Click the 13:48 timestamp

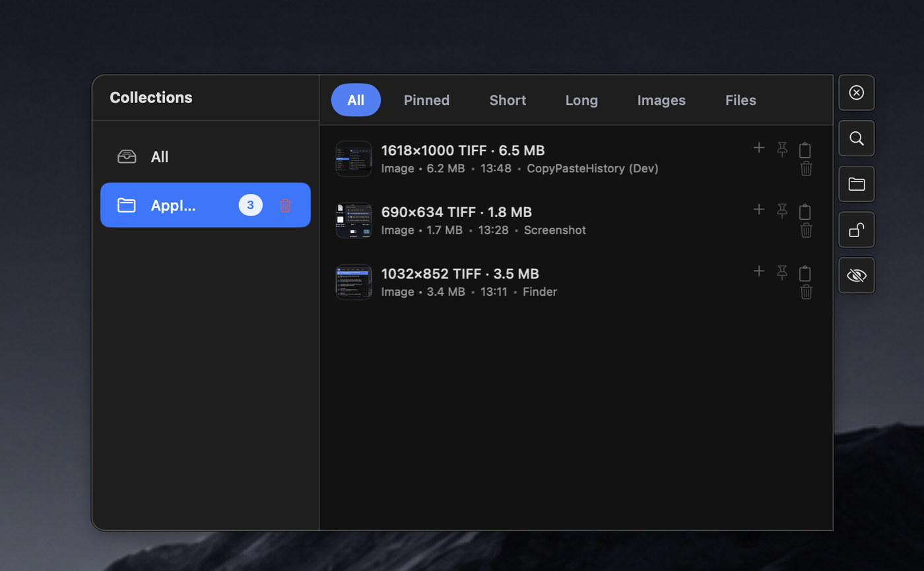click(496, 168)
